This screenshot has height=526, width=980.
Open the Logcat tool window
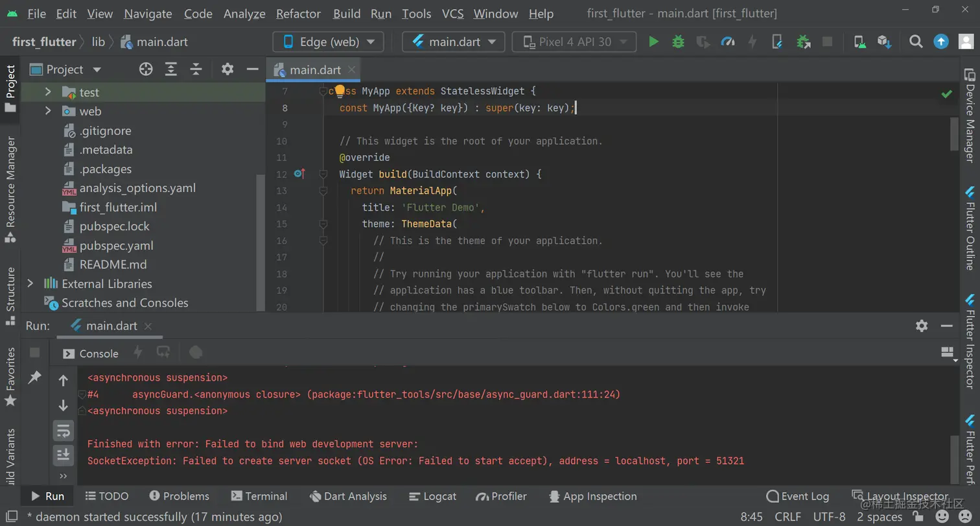[x=433, y=496]
